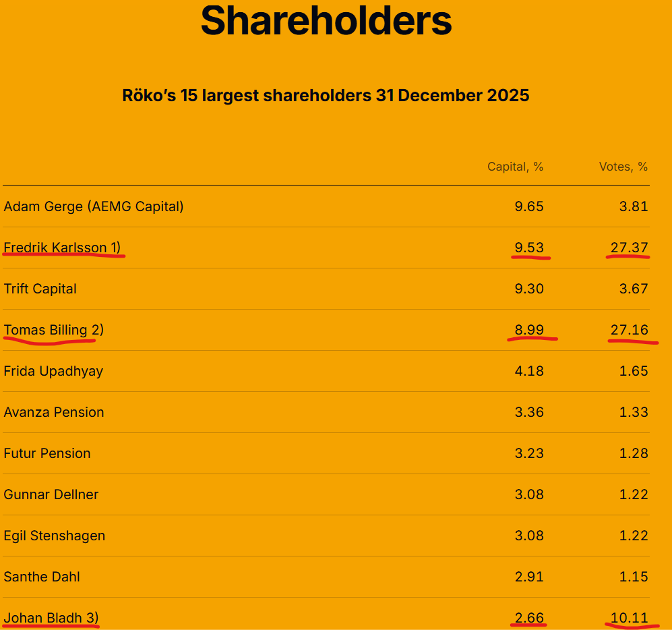The height and width of the screenshot is (630, 672).
Task: Click Adam Gerge's 9.65 capital value
Action: [529, 206]
